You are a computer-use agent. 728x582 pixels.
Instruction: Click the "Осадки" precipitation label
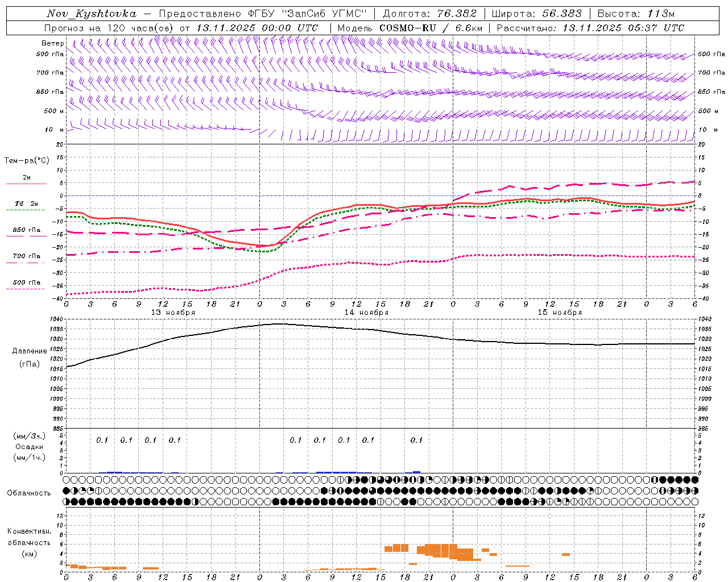click(30, 447)
